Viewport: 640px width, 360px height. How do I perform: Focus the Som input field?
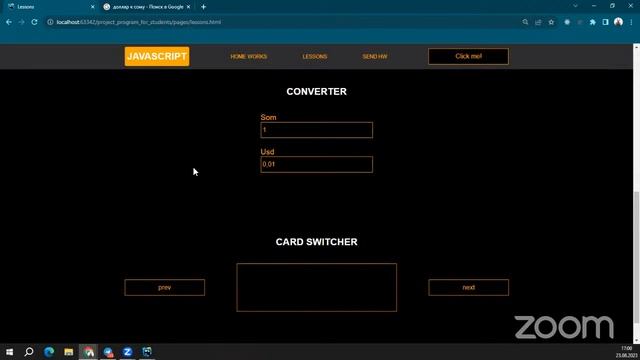click(x=316, y=130)
